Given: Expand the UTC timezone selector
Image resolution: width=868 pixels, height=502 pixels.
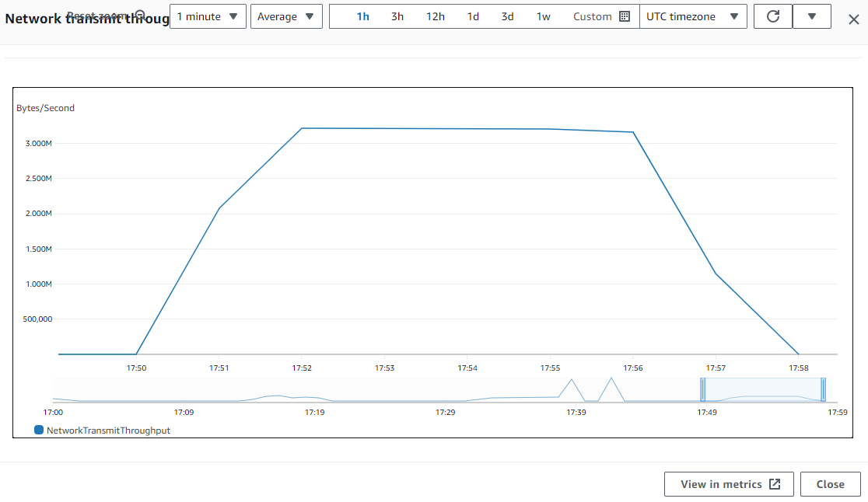Looking at the screenshot, I should (692, 16).
